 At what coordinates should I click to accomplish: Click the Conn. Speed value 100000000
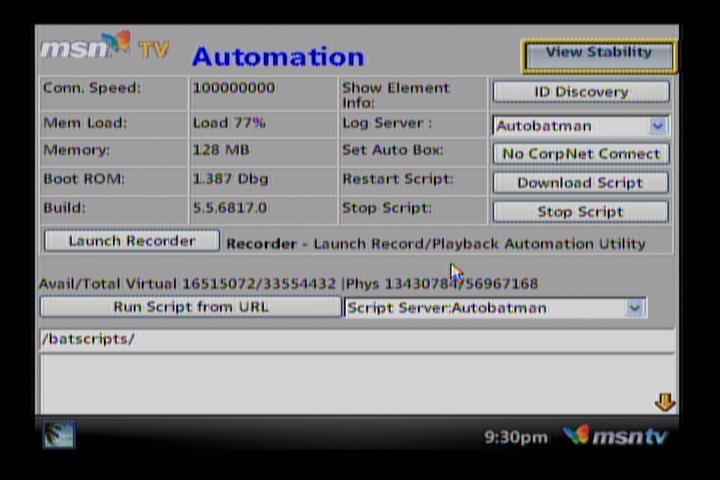(233, 88)
